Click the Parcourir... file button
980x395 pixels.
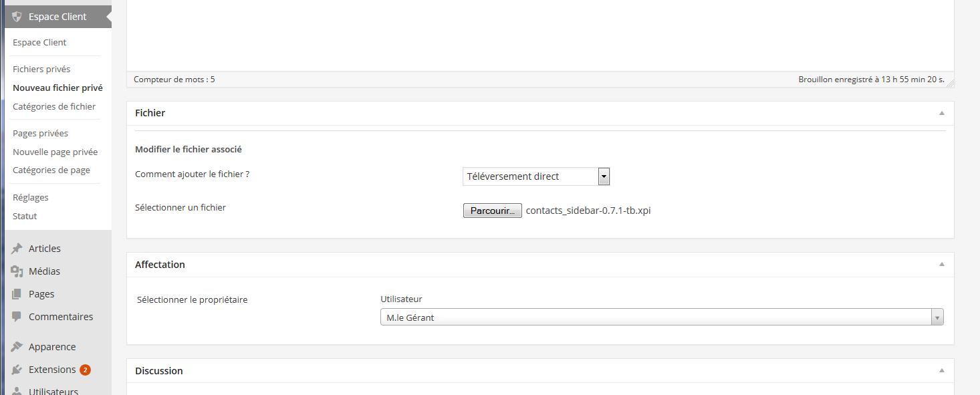[492, 211]
